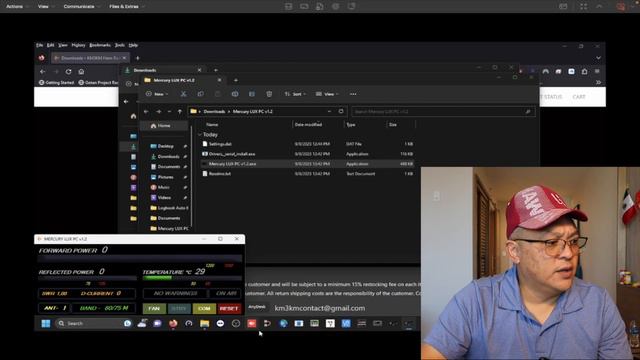
Task: Sort files by Date modified column
Action: [309, 124]
